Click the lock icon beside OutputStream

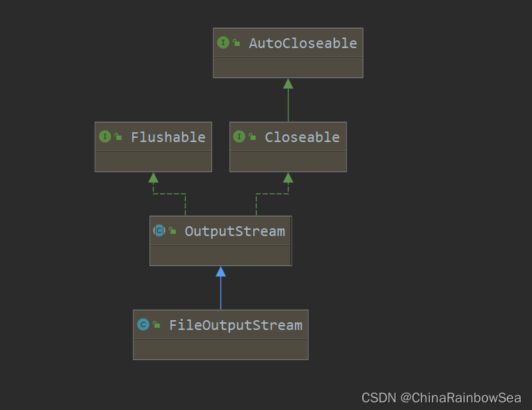[173, 232]
